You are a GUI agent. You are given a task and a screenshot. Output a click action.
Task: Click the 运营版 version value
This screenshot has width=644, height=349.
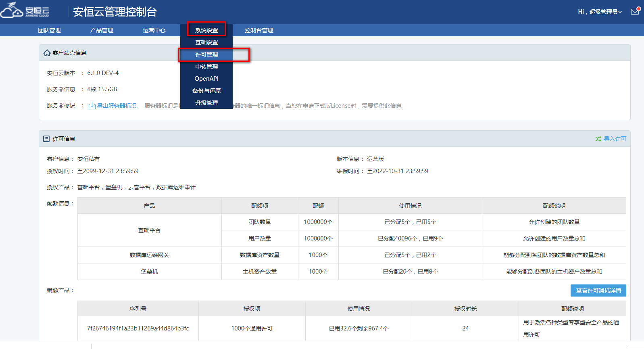point(375,159)
